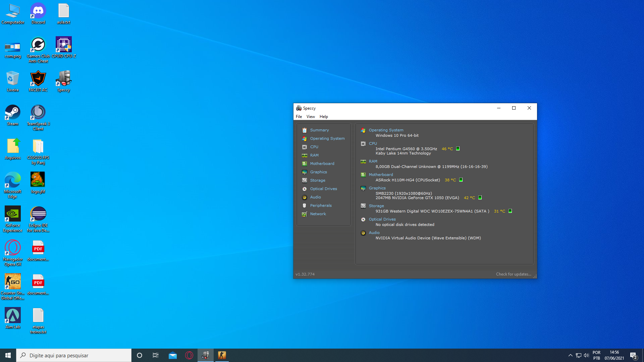
Task: Select RAM in the Speccy sidebar
Action: 314,155
